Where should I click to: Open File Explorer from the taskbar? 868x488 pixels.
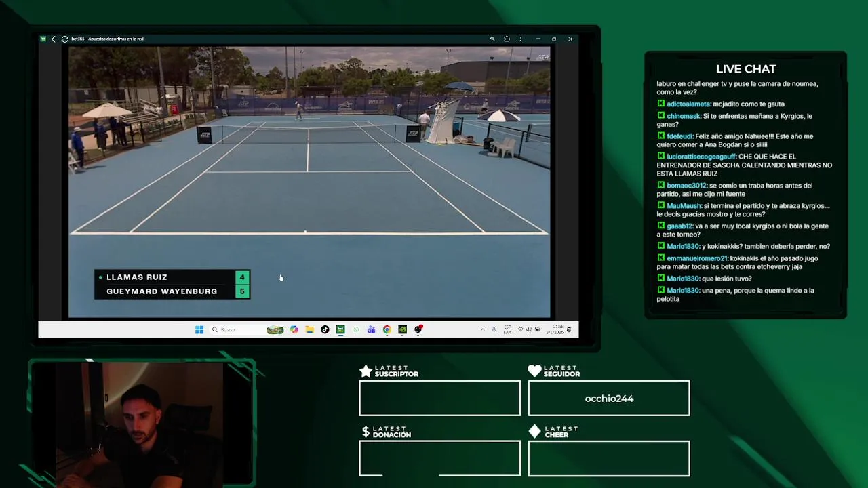[x=309, y=329]
